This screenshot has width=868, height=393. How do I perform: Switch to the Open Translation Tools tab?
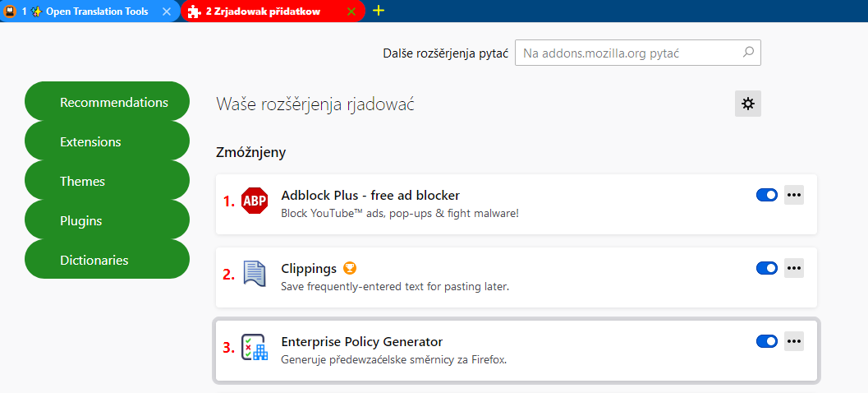point(90,12)
